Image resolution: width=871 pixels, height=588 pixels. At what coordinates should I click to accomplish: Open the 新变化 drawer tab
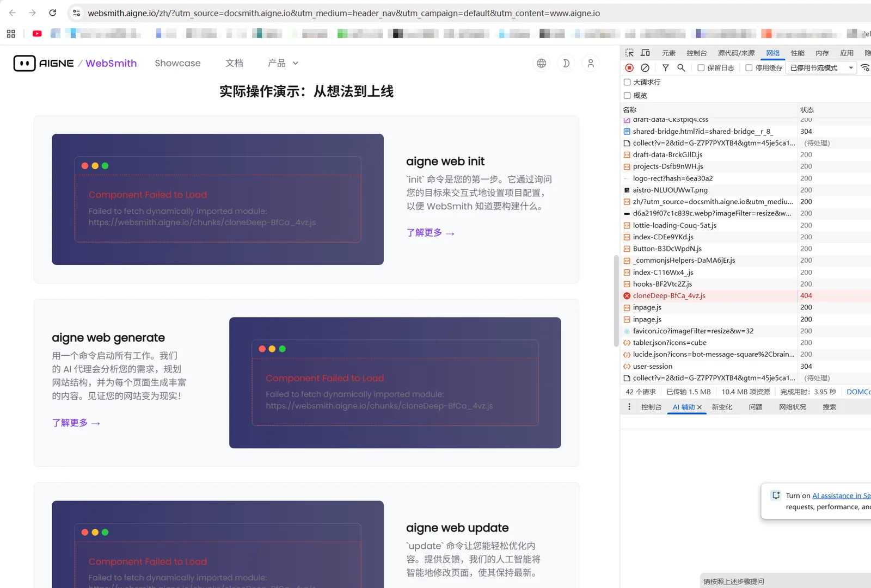pos(722,407)
